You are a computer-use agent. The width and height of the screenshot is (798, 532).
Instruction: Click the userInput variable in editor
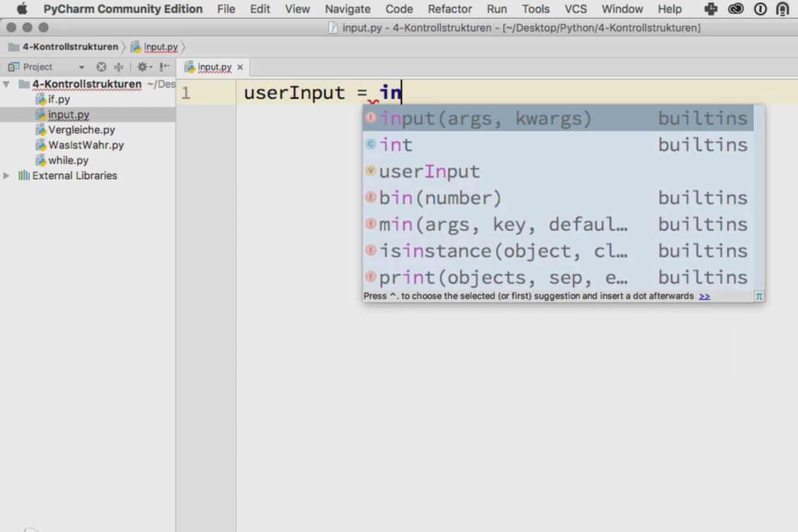pos(295,92)
